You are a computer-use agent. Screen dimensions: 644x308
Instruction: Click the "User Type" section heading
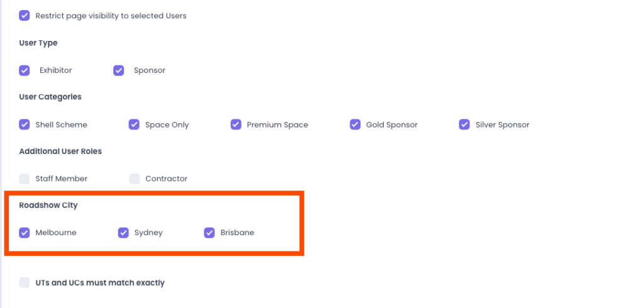38,43
